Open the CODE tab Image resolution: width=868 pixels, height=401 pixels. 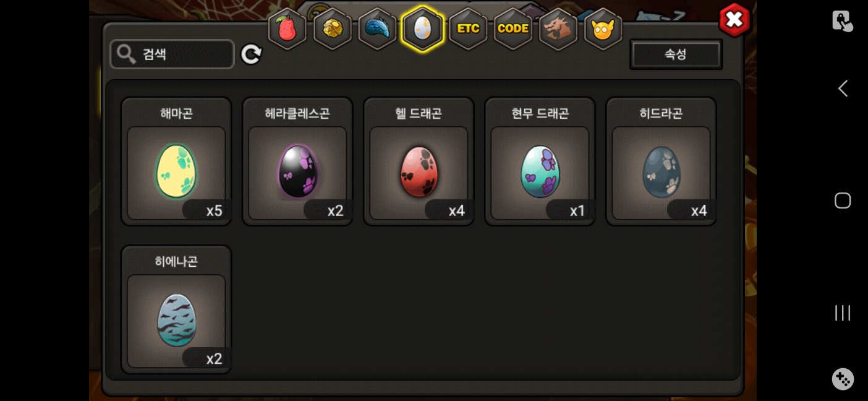(513, 28)
